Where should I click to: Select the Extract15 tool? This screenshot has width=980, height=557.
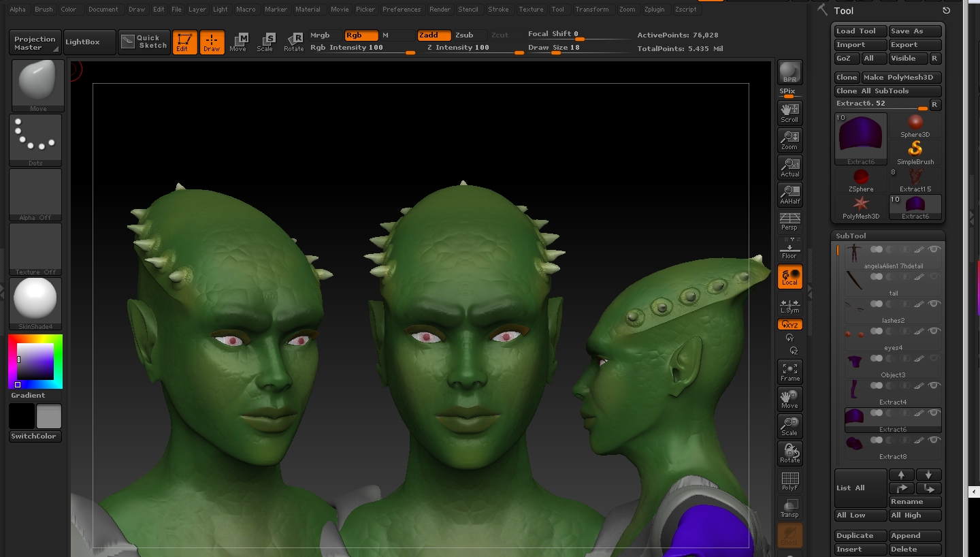tap(915, 180)
